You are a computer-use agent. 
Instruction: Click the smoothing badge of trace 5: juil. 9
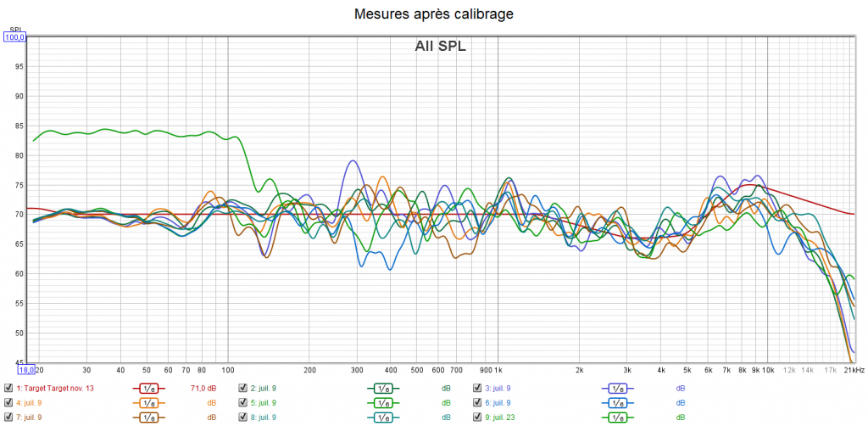click(x=382, y=403)
